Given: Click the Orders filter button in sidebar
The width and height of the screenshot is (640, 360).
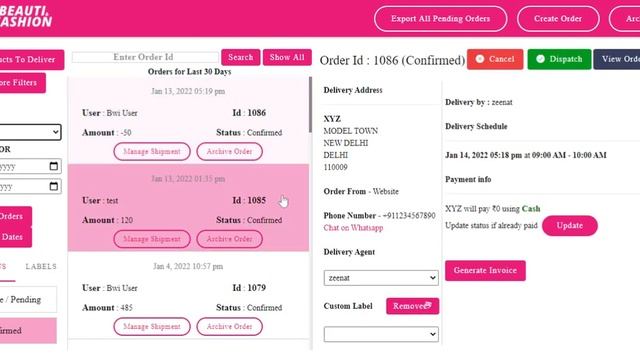Looking at the screenshot, I should tap(16, 216).
